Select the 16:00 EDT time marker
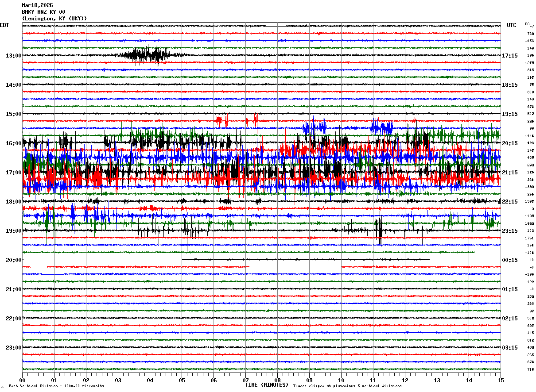 (x=13, y=143)
